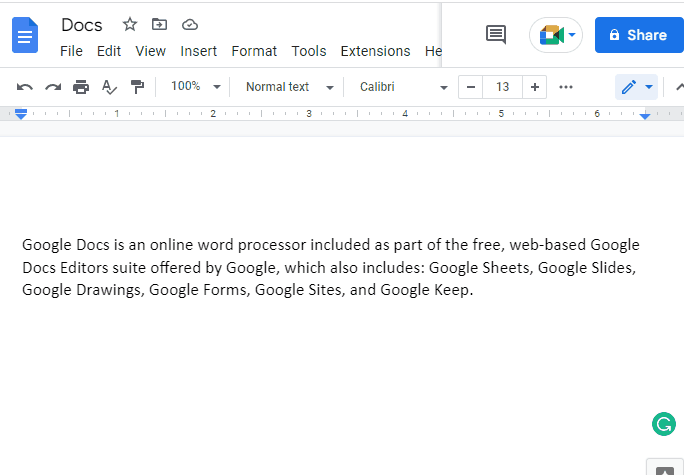684x475 pixels.
Task: Open the Edit menu
Action: [109, 51]
